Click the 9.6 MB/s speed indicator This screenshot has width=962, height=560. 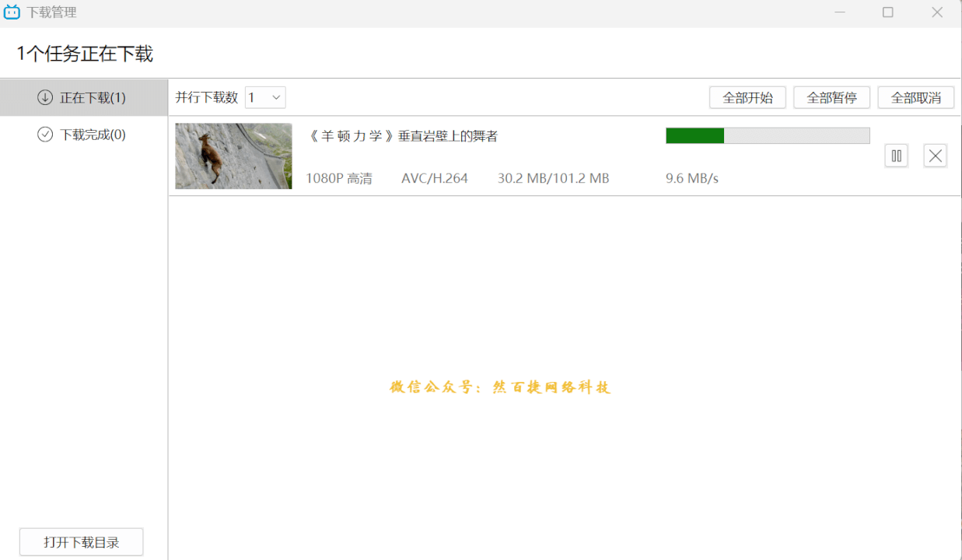coord(692,177)
